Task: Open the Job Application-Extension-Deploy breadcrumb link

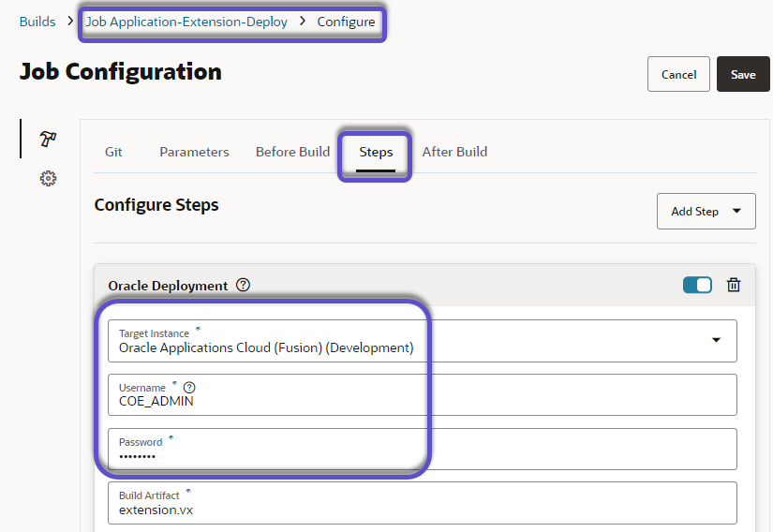Action: pyautogui.click(x=186, y=22)
